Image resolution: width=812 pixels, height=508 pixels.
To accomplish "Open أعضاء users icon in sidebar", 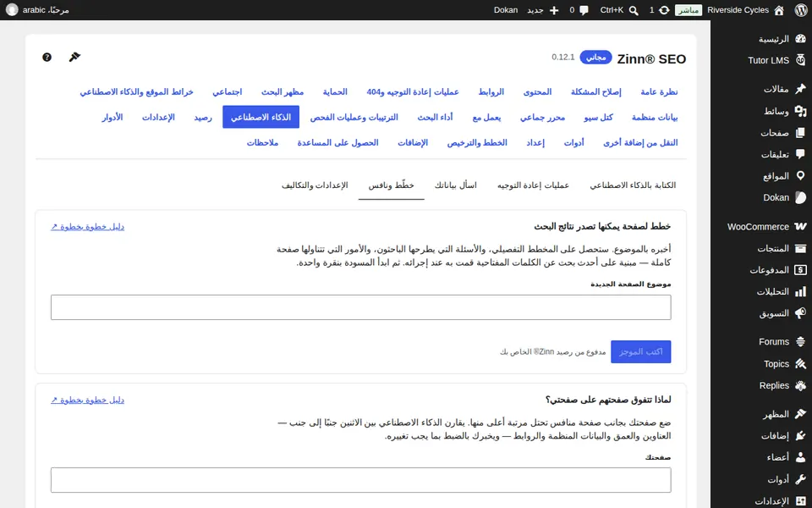I will click(x=801, y=457).
